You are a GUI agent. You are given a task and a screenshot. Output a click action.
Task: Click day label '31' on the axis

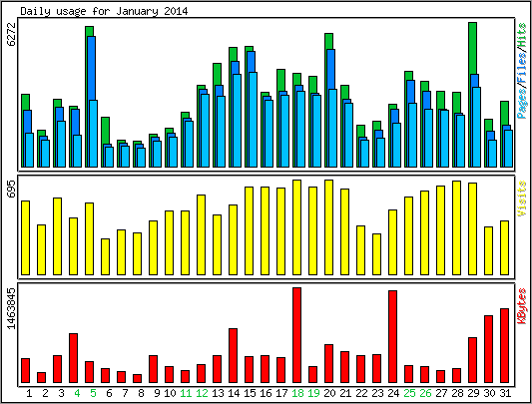(505, 393)
